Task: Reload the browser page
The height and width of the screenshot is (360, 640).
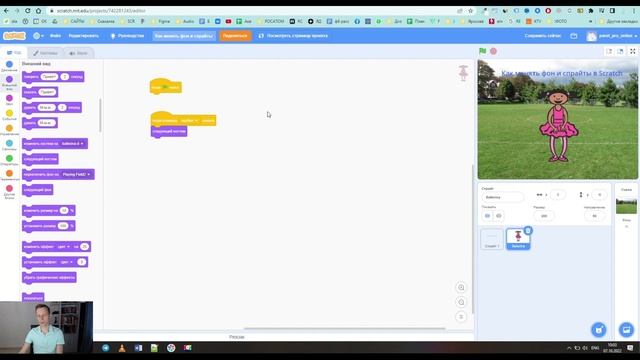Action: [x=27, y=11]
